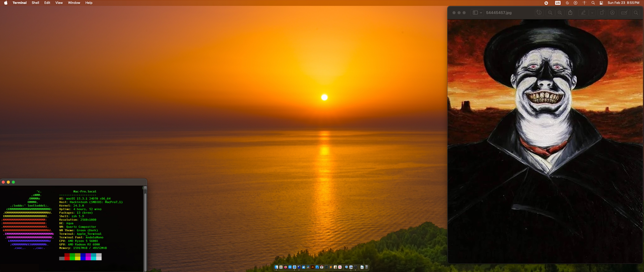Open the Window menu

[74, 3]
